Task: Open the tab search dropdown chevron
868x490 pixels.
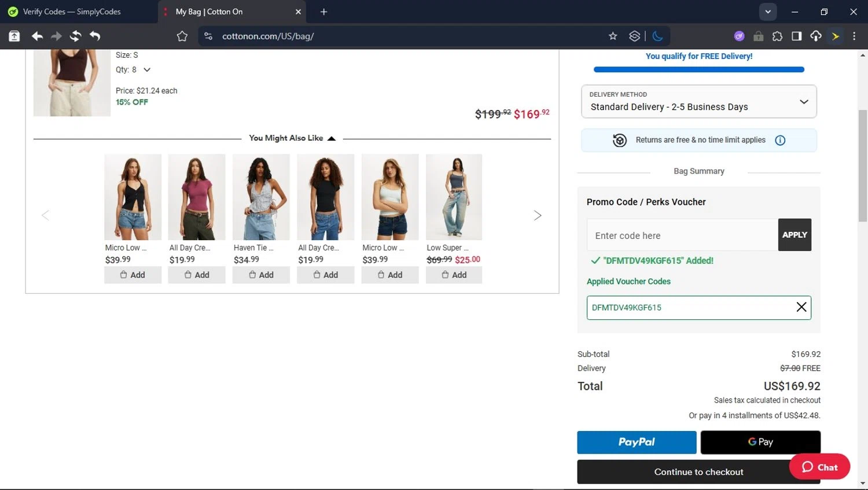Action: [768, 12]
